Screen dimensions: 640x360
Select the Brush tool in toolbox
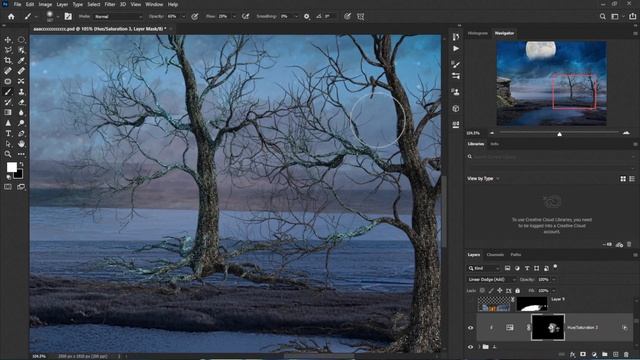click(8, 92)
